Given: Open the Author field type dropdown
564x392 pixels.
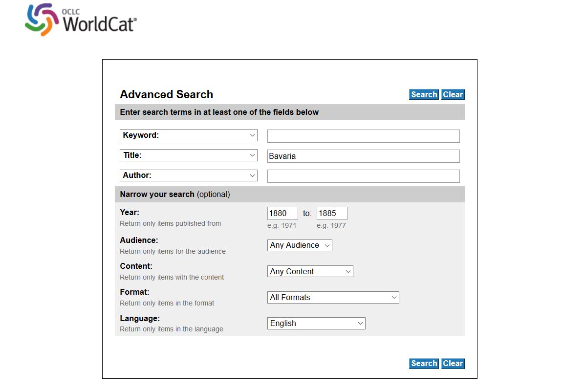Looking at the screenshot, I should click(x=189, y=175).
